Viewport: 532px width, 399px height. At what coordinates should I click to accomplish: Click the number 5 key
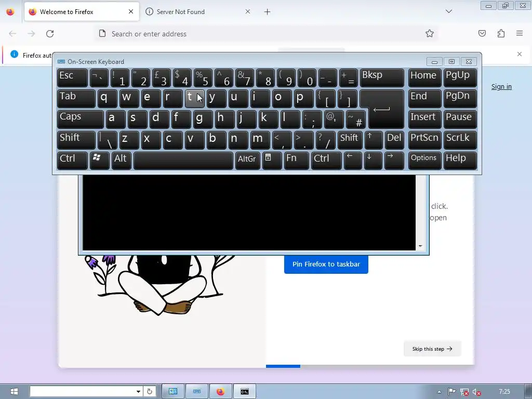[x=203, y=78]
